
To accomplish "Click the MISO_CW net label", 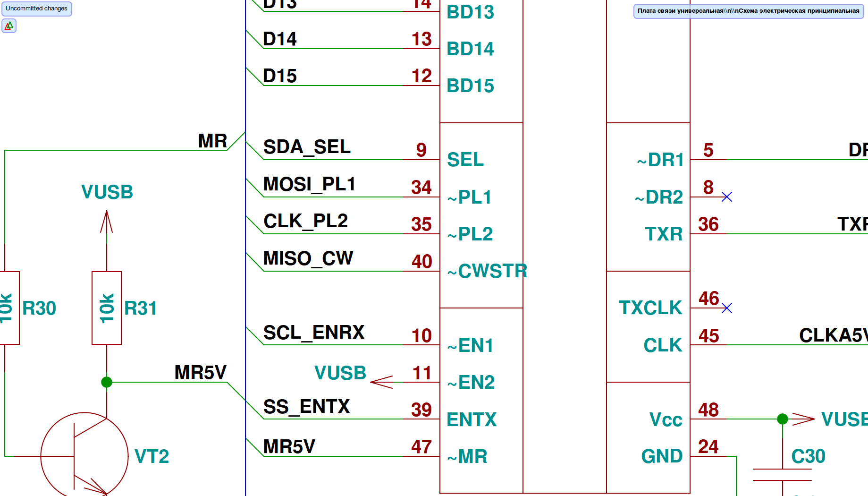I will pos(308,258).
